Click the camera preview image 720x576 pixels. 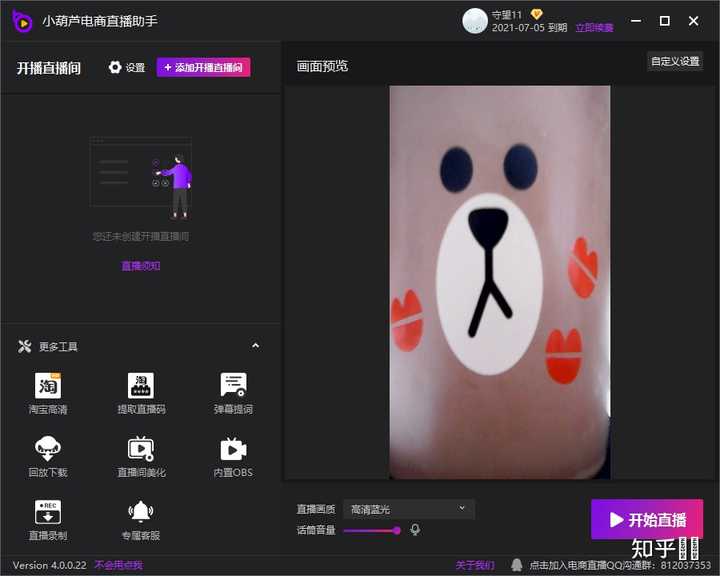click(x=500, y=282)
